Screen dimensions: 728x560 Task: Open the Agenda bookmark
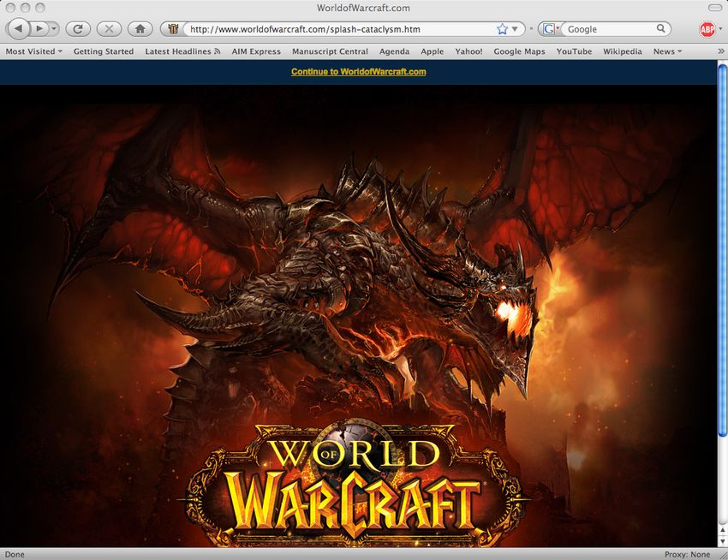click(x=394, y=51)
